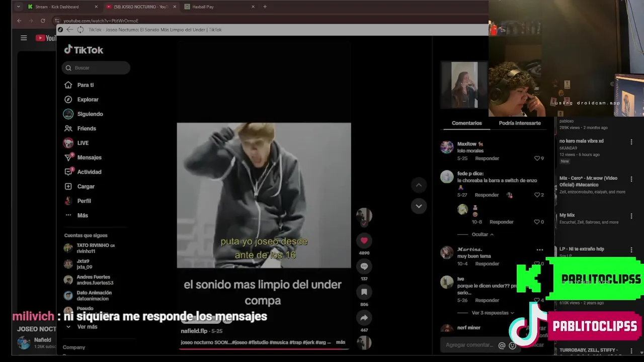644x362 pixels.
Task: Like fede p dice comment
Action: coord(537,195)
